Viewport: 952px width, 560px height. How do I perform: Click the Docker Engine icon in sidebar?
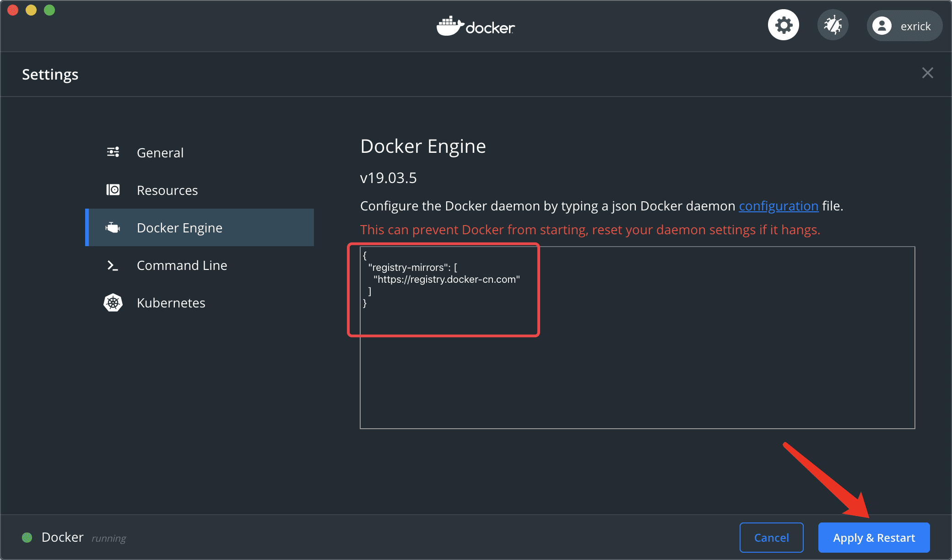(113, 227)
